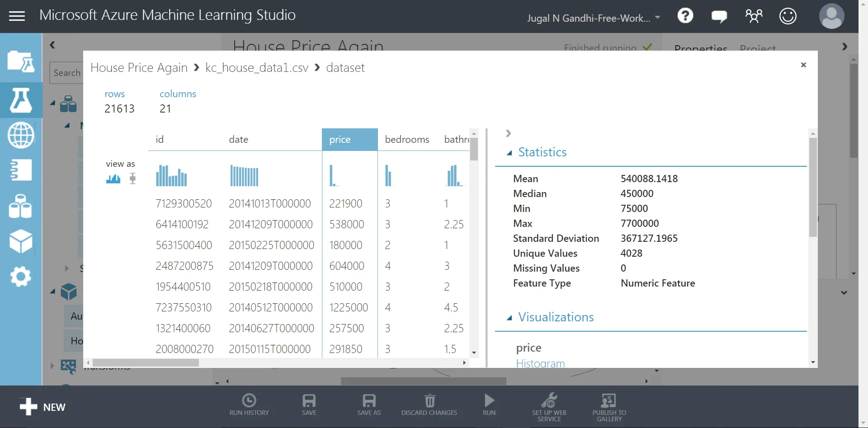Open the community people icon

754,16
